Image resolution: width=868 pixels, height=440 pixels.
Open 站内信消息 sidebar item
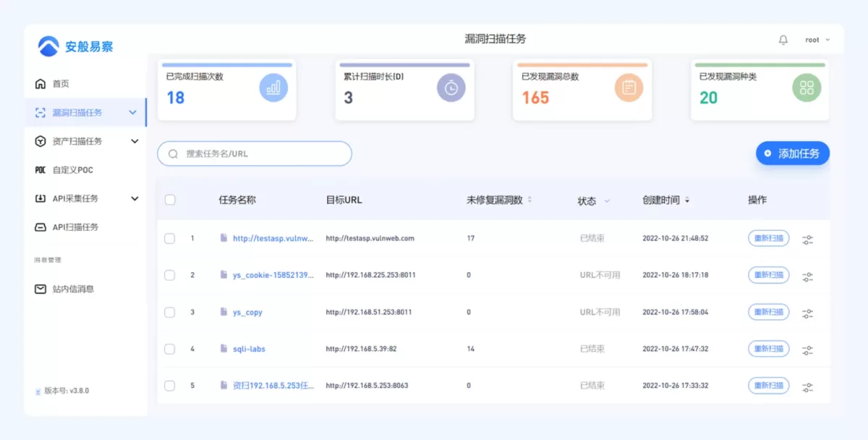point(73,289)
